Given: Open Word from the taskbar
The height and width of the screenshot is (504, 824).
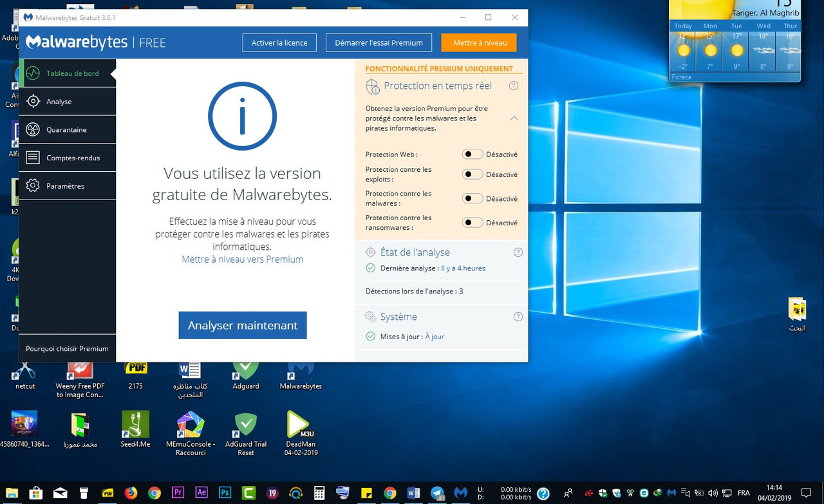Looking at the screenshot, I should (x=413, y=493).
